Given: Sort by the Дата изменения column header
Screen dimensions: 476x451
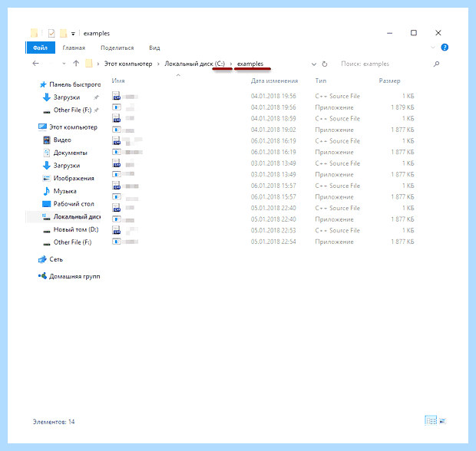Looking at the screenshot, I should [x=274, y=81].
